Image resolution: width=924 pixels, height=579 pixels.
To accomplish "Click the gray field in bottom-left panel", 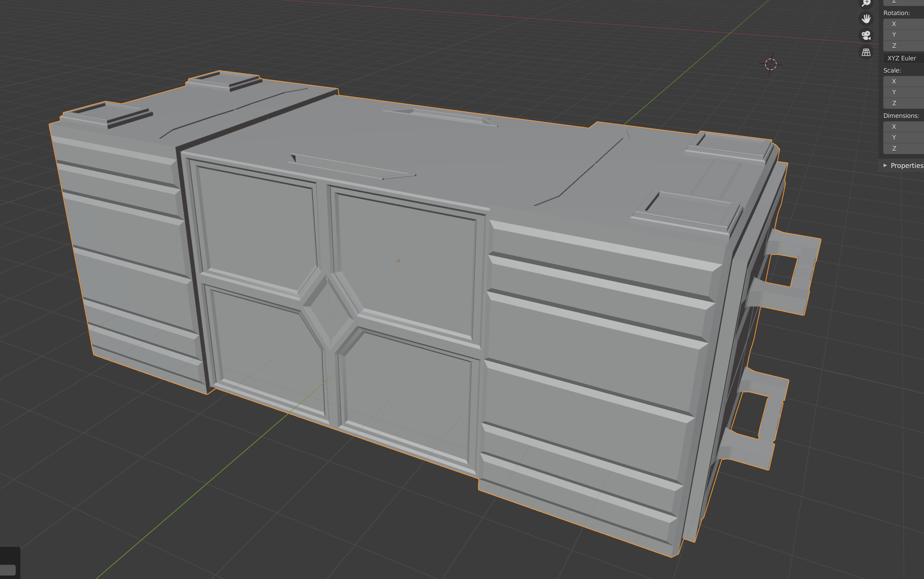I will pyautogui.click(x=8, y=569).
